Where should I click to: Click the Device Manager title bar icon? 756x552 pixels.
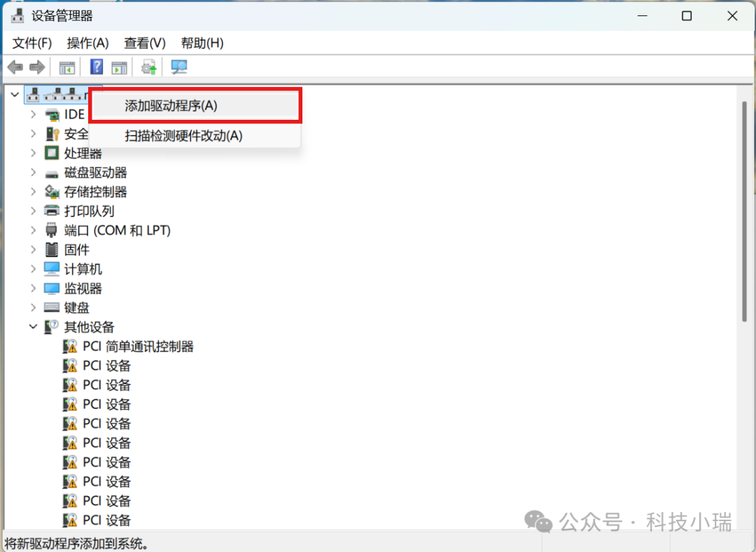click(17, 16)
